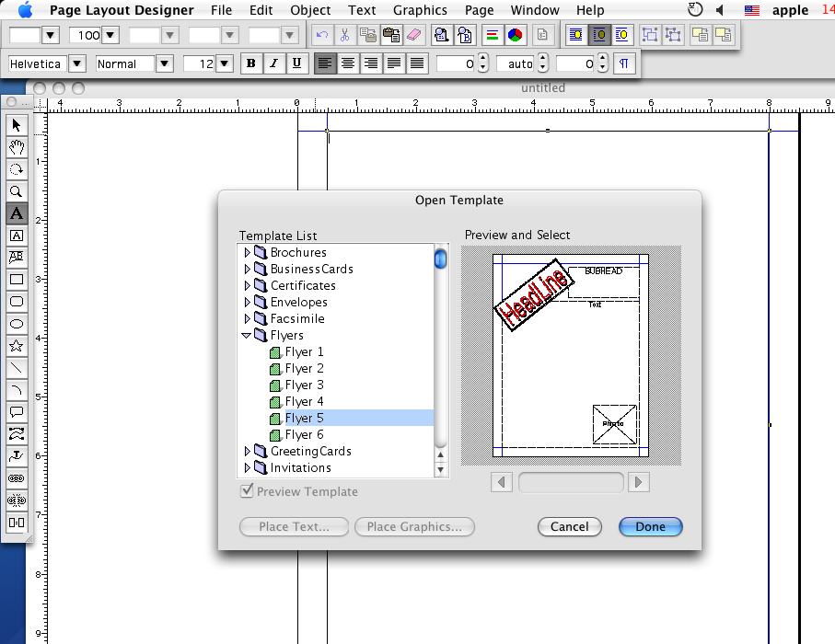The width and height of the screenshot is (835, 644).
Task: Open the Helvetica font dropdown
Action: (x=76, y=63)
